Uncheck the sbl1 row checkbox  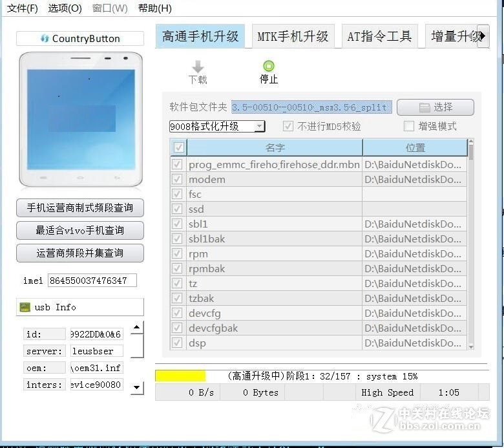(177, 224)
